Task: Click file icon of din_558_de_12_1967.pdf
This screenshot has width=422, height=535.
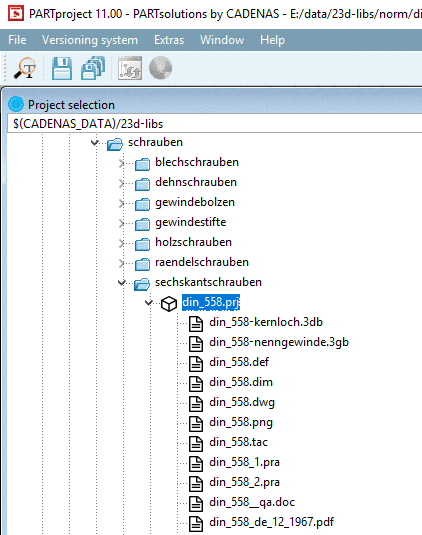Action: (196, 523)
